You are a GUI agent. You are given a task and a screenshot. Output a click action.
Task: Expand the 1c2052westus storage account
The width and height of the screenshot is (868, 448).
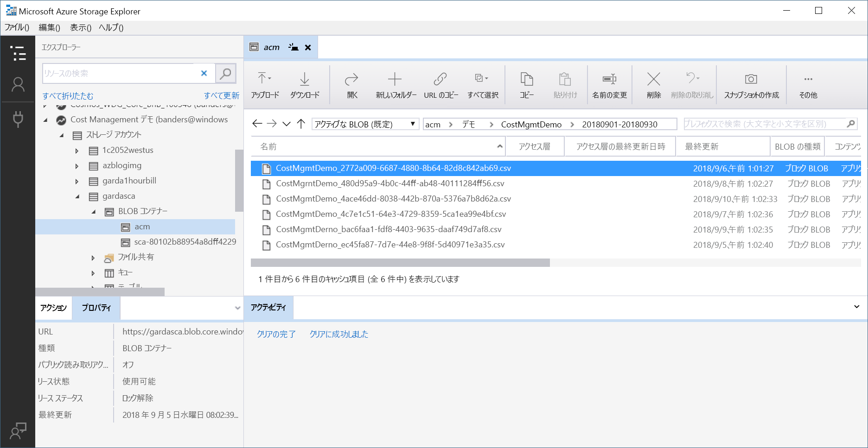pos(77,151)
